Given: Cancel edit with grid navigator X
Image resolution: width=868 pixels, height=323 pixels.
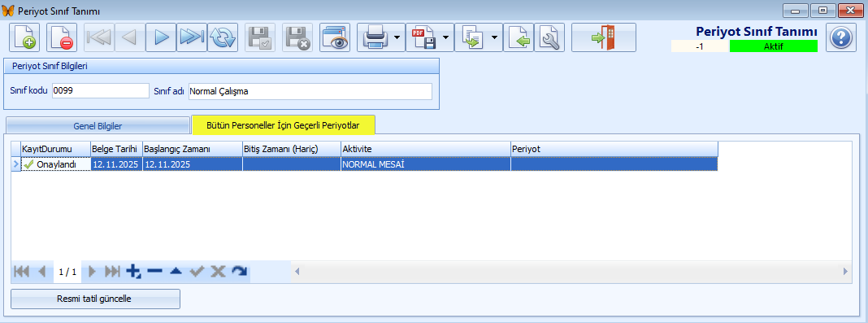Looking at the screenshot, I should pos(218,272).
